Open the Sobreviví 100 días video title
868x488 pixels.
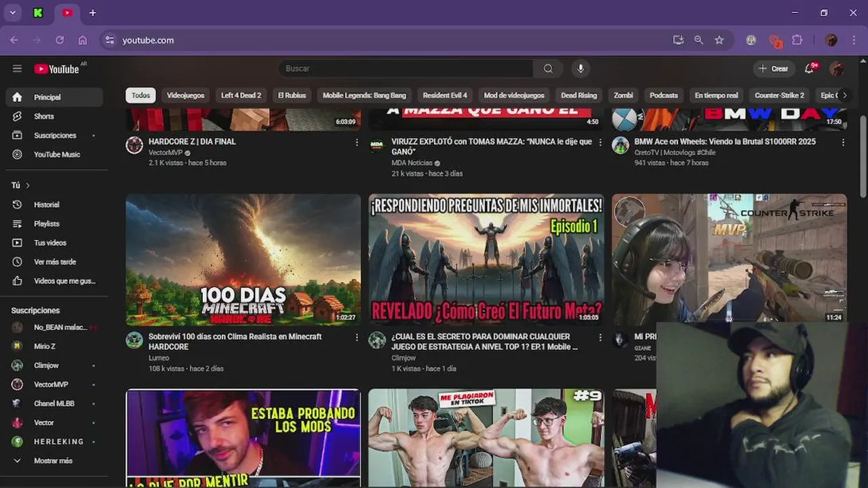tap(235, 342)
